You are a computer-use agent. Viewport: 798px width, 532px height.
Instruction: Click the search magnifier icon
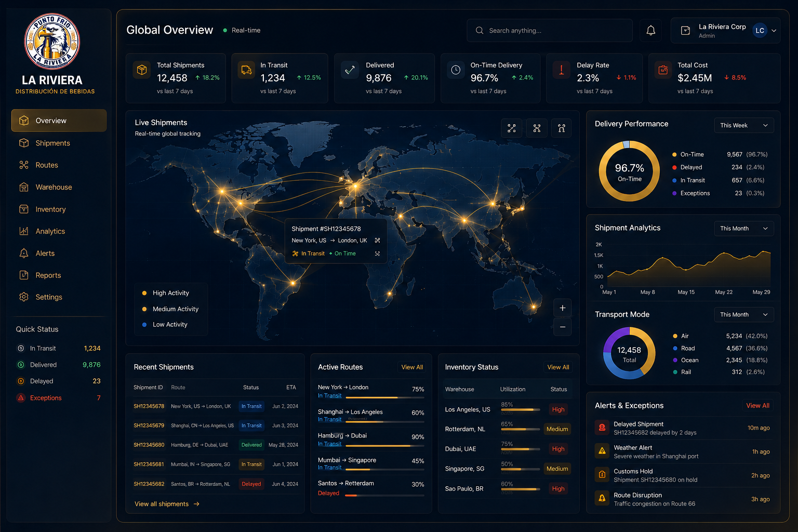[x=480, y=31]
